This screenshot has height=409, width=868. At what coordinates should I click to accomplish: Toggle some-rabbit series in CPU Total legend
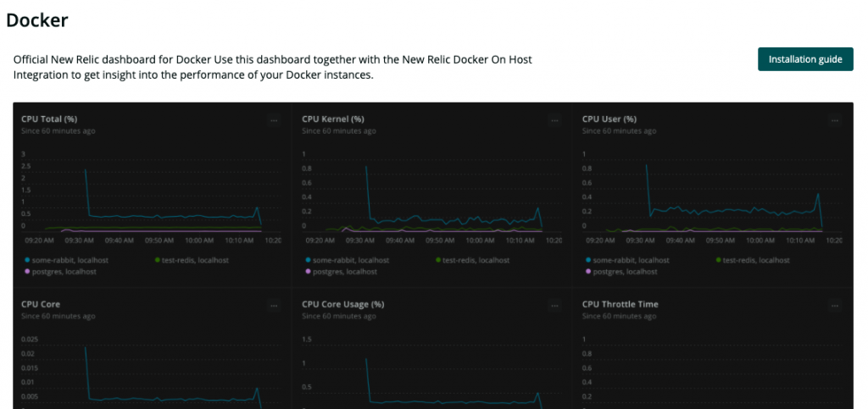(66, 260)
